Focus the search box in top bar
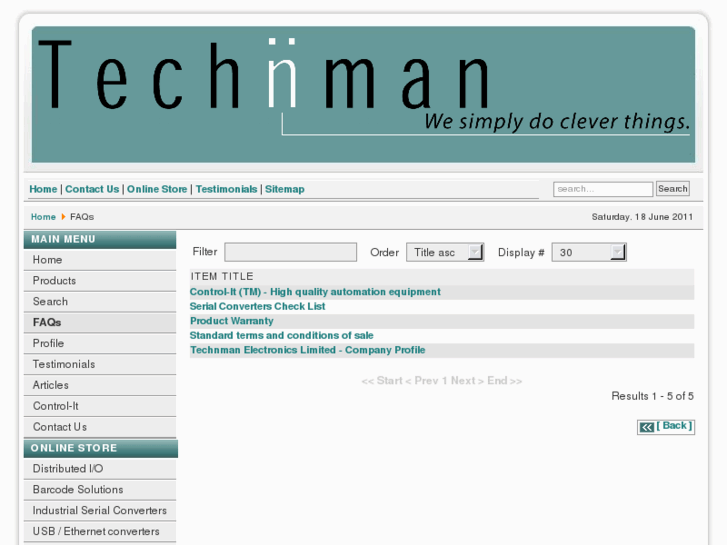This screenshot has height=545, width=727. pos(603,189)
